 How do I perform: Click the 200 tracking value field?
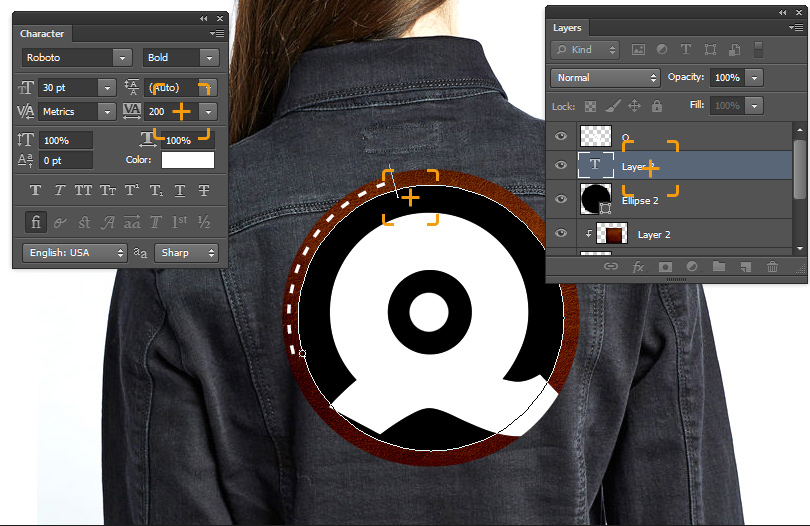172,112
